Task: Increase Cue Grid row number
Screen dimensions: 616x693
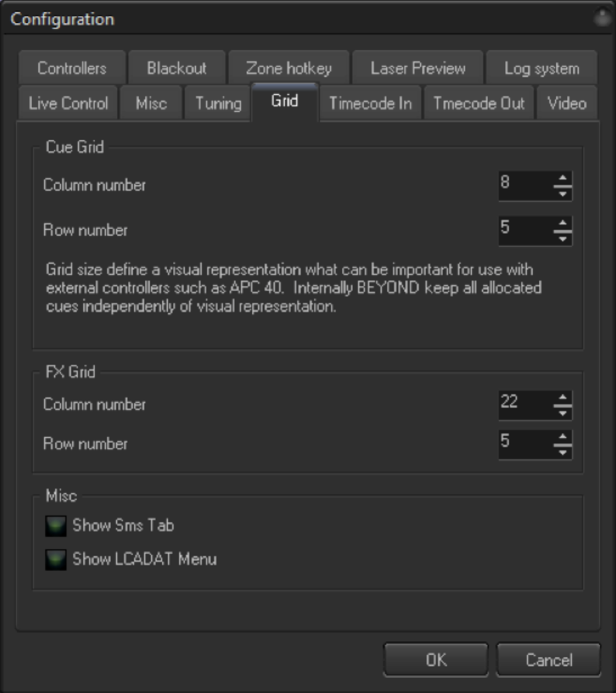Action: [x=562, y=224]
